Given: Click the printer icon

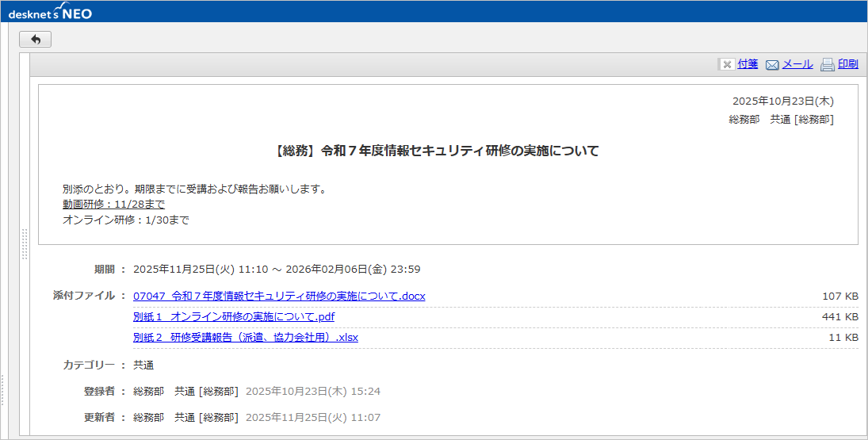Looking at the screenshot, I should 828,65.
